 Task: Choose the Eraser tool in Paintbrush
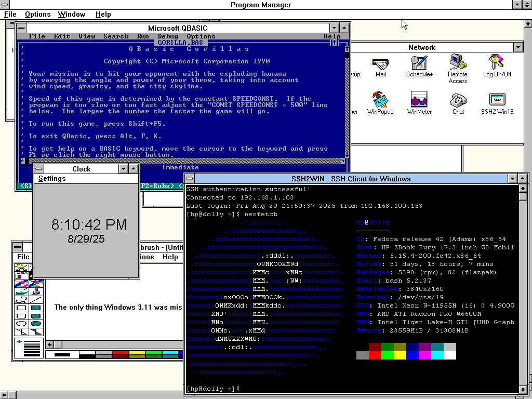[36, 283]
